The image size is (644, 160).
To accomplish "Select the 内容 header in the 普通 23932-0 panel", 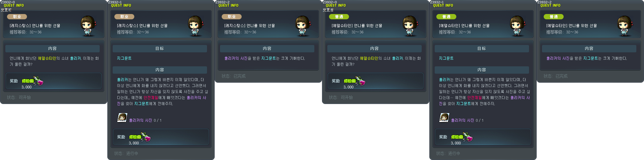I will click(374, 49).
